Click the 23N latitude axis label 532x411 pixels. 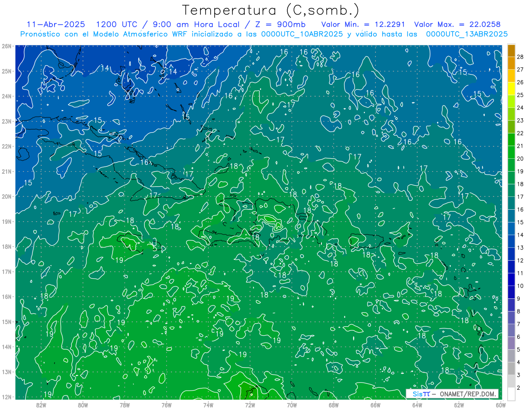[7, 121]
